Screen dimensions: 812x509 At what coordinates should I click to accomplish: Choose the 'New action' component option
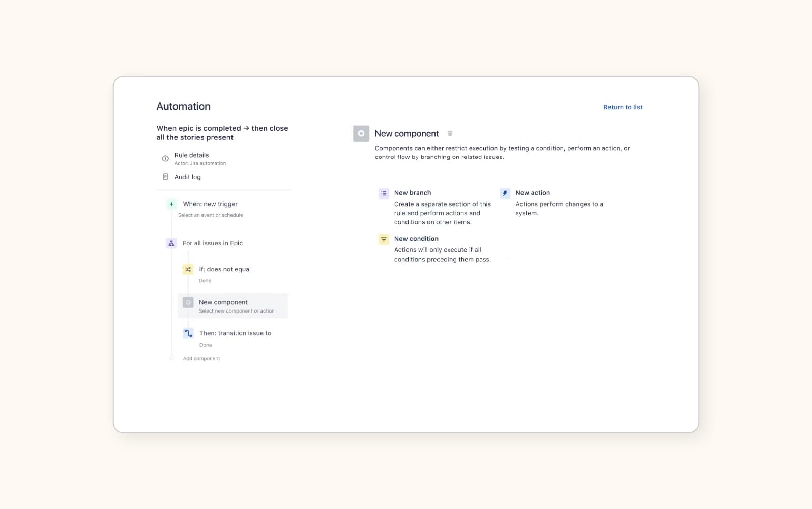click(x=533, y=193)
